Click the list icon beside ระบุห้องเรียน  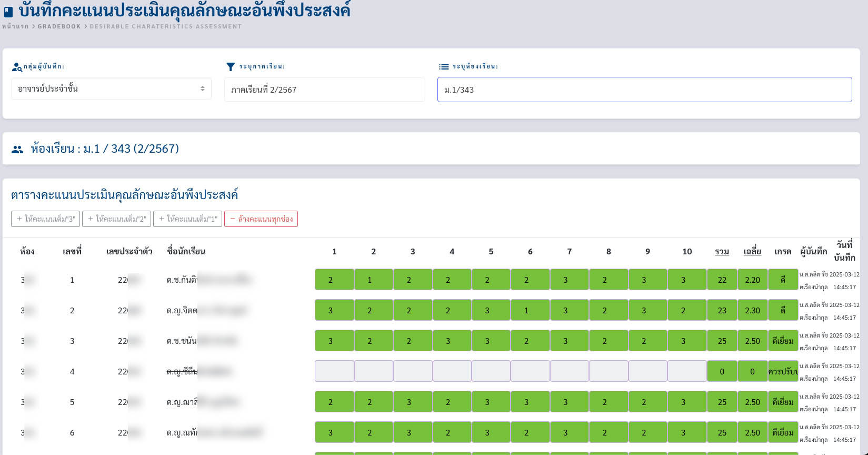[444, 67]
